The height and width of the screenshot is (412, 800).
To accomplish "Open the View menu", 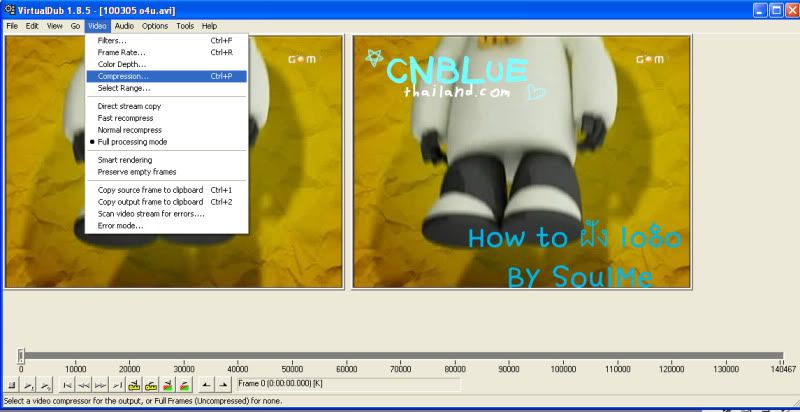I will tap(55, 26).
